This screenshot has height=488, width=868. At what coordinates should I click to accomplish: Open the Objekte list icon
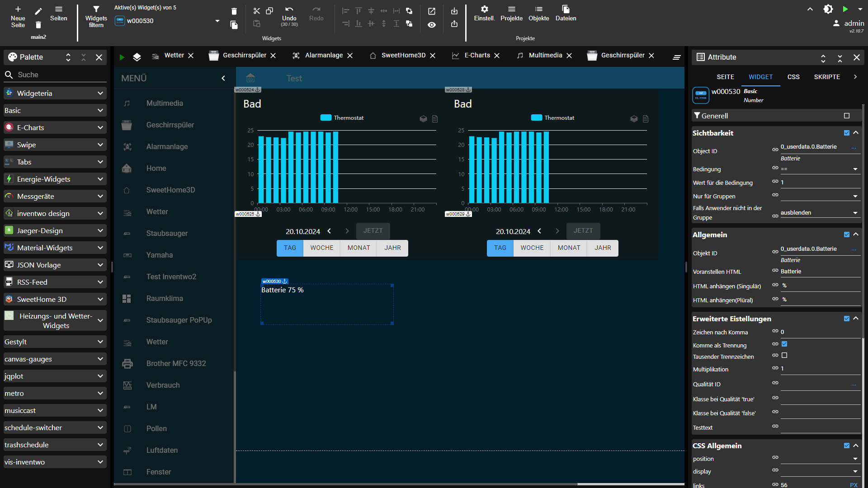[x=538, y=9]
